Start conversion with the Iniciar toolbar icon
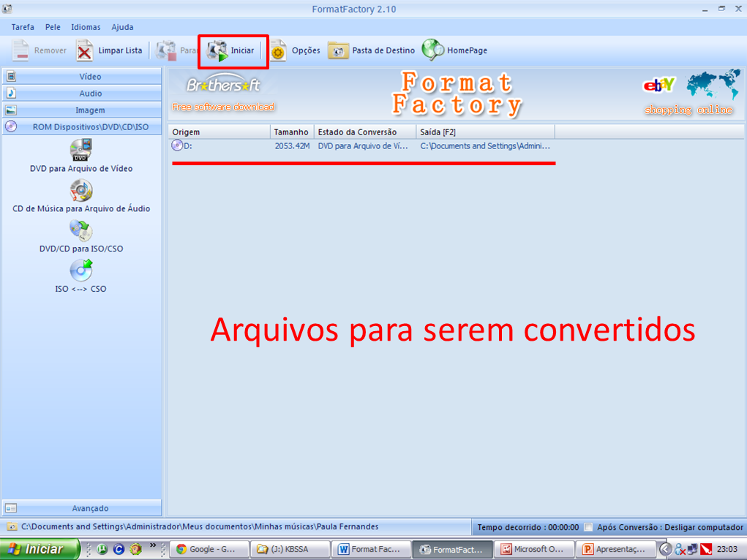 pos(217,50)
